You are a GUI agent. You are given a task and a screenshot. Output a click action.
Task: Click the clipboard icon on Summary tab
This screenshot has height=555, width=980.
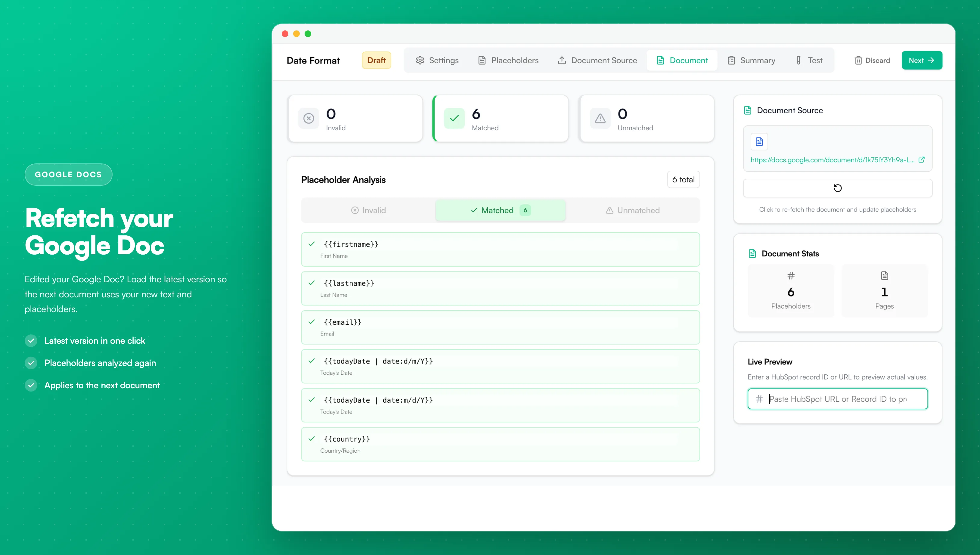(731, 60)
